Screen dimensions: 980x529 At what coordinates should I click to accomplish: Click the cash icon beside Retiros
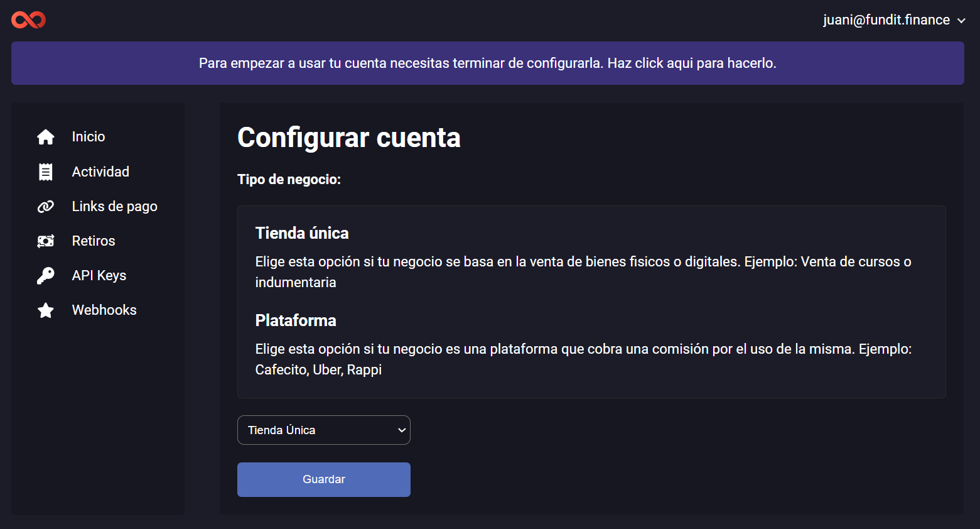(x=46, y=241)
